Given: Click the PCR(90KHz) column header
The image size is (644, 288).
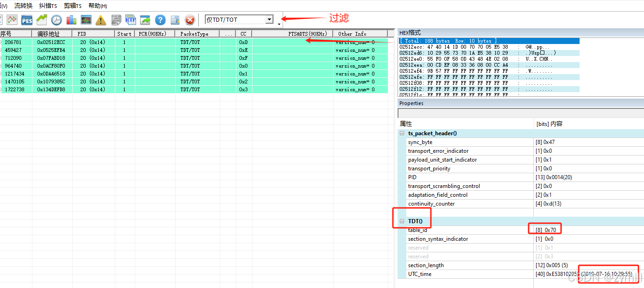Looking at the screenshot, I should click(155, 34).
